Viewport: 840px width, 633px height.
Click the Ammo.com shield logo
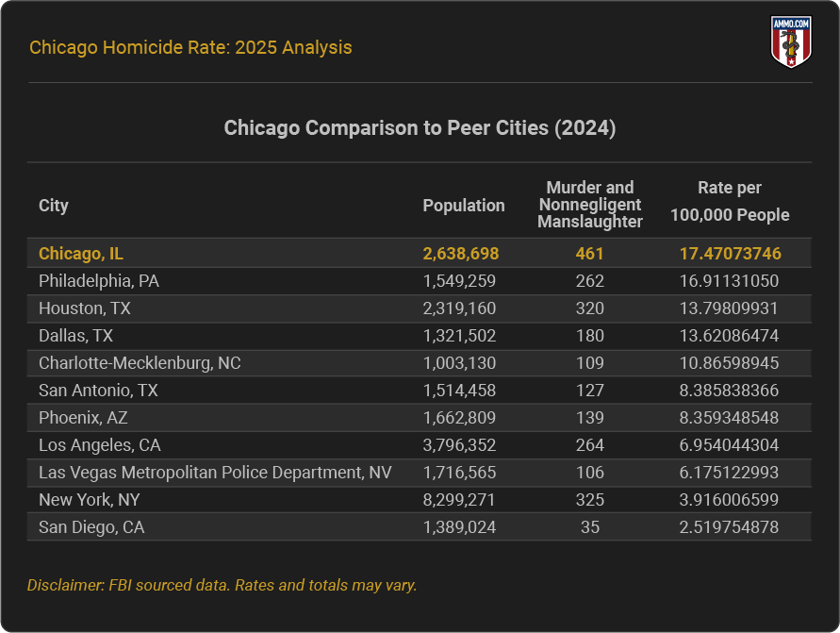pyautogui.click(x=790, y=39)
